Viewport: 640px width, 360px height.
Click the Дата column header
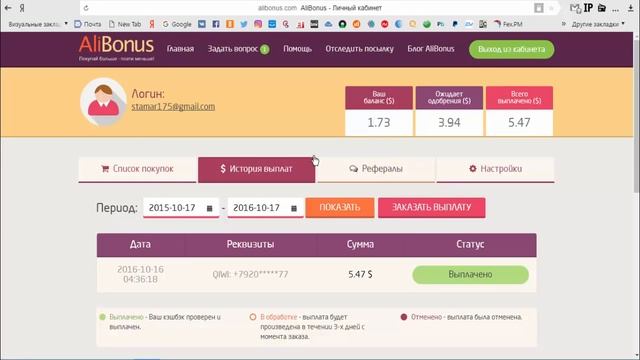point(140,244)
